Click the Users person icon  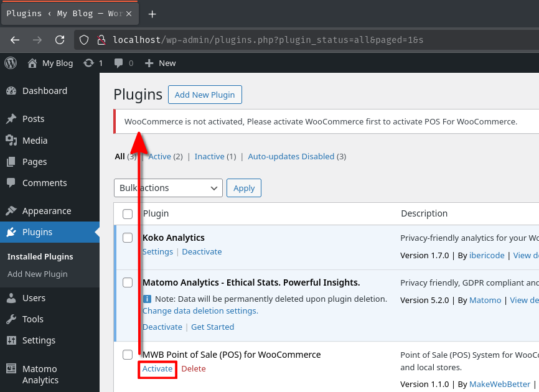point(11,298)
